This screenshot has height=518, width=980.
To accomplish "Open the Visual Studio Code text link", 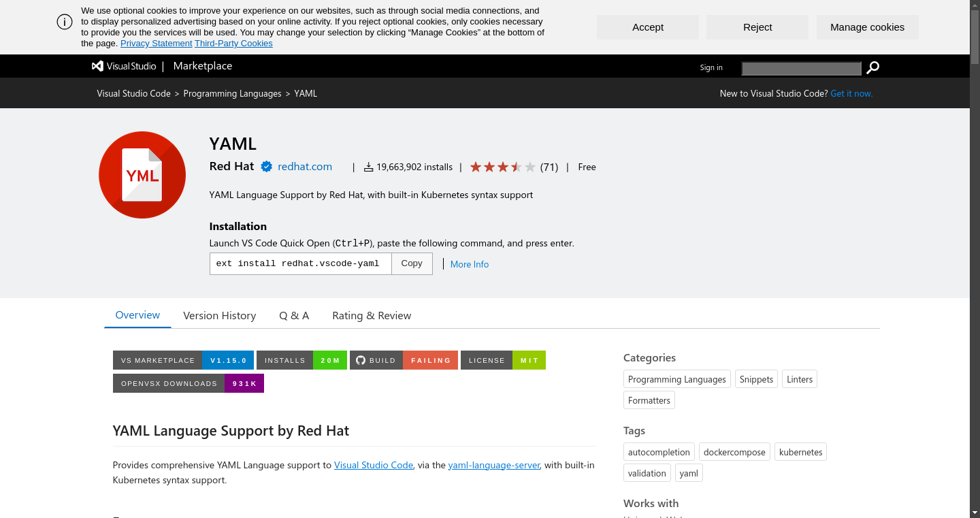I will click(374, 465).
